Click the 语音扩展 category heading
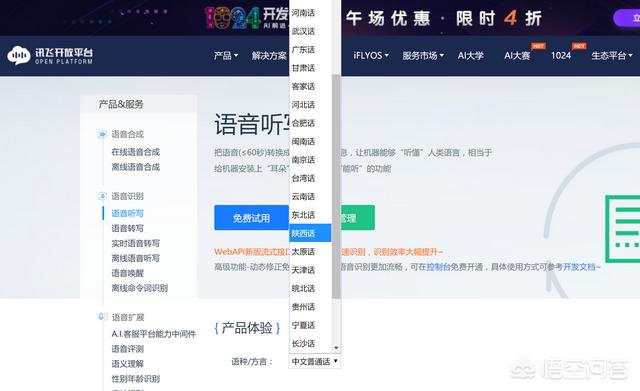This screenshot has width=640, height=391. [127, 317]
